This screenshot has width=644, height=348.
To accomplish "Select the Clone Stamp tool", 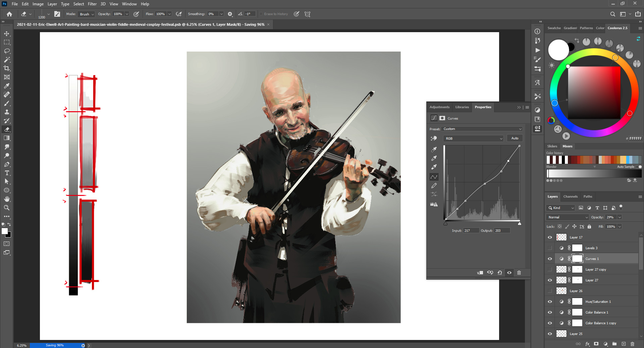I will point(7,112).
